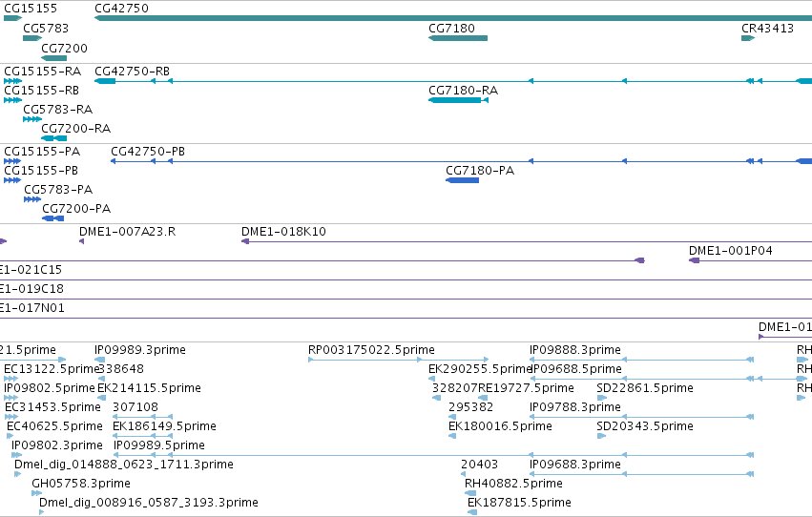Click the Dmel_dig_014888_0623_1711.3prime label
The height and width of the screenshot is (517, 812).
[124, 465]
